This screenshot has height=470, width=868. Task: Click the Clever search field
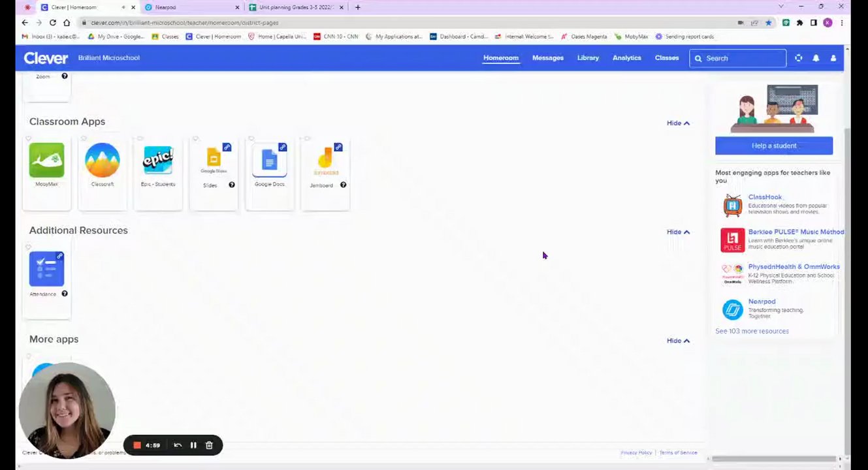pyautogui.click(x=738, y=58)
